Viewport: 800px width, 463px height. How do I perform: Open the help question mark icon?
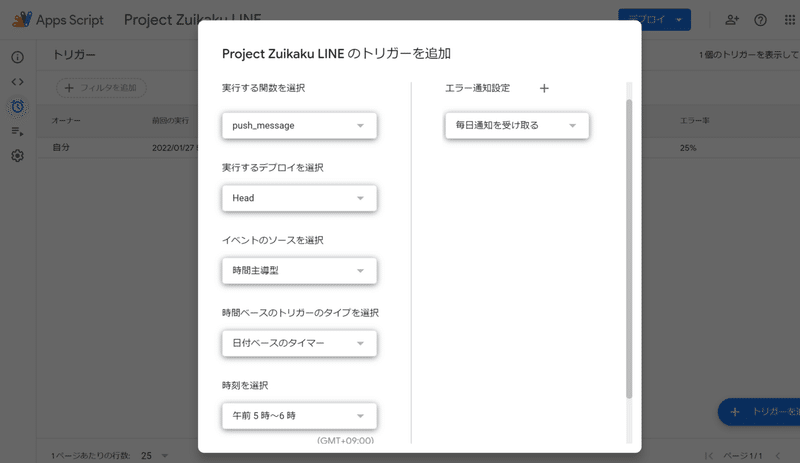pyautogui.click(x=760, y=20)
